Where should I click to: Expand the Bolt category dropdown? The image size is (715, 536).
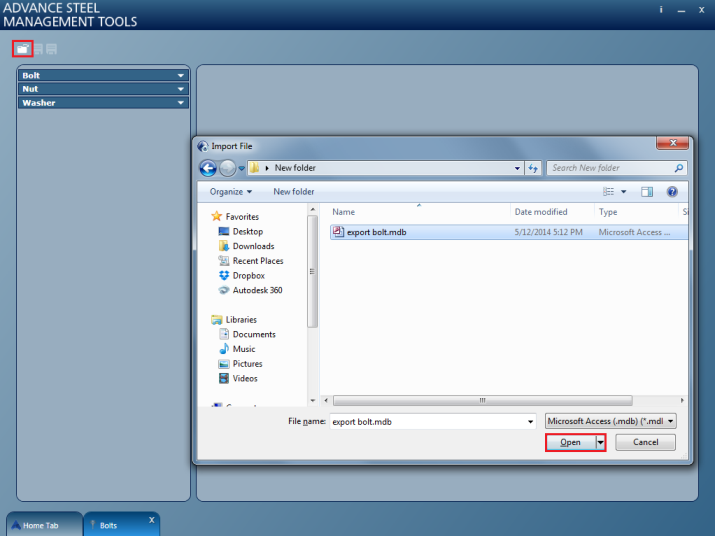tap(181, 75)
